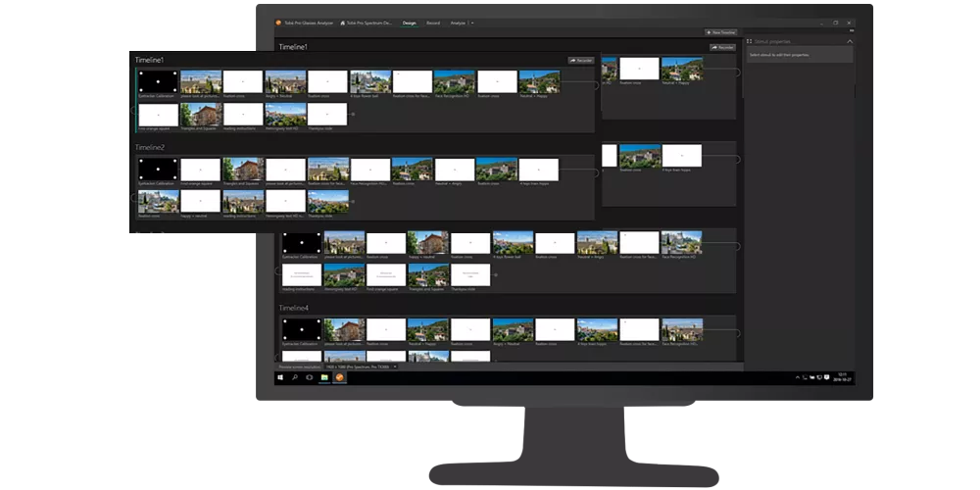
Task: Open the Action Center notification icon
Action: tap(827, 377)
